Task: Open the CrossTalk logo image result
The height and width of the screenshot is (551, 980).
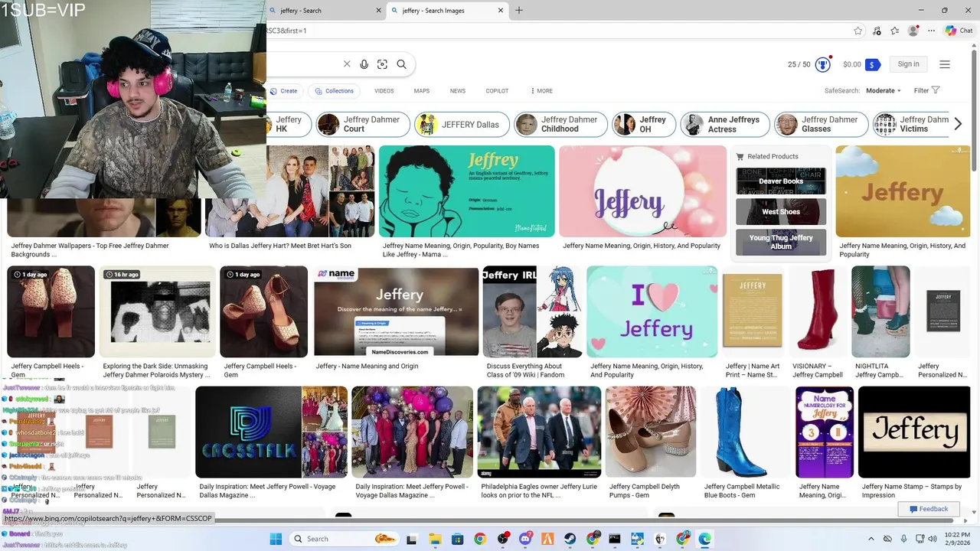Action: coord(248,432)
